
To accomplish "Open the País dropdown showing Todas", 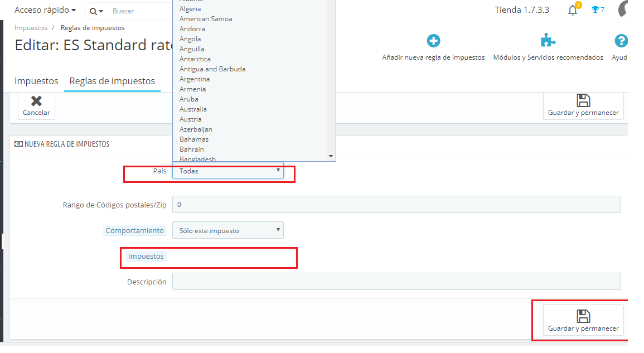I will pyautogui.click(x=228, y=171).
